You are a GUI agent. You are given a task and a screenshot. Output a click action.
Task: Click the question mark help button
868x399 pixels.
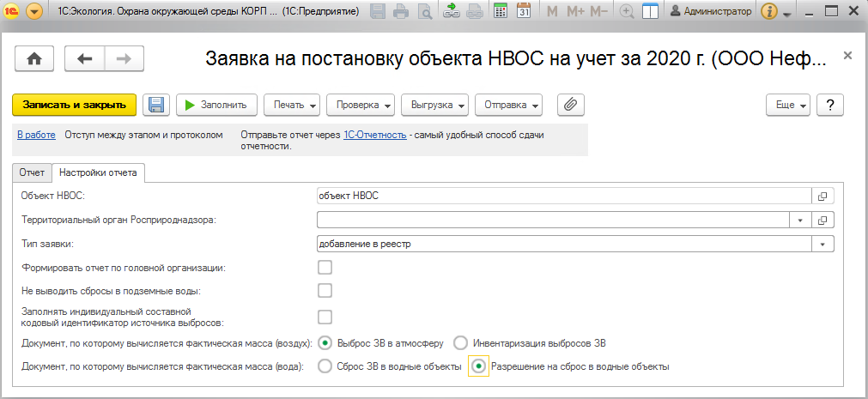coord(830,105)
